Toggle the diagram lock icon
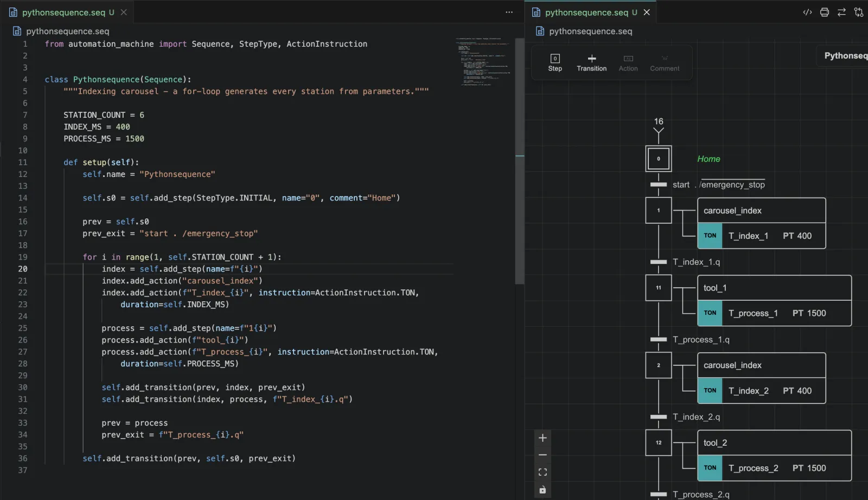This screenshot has height=500, width=868. 542,490
